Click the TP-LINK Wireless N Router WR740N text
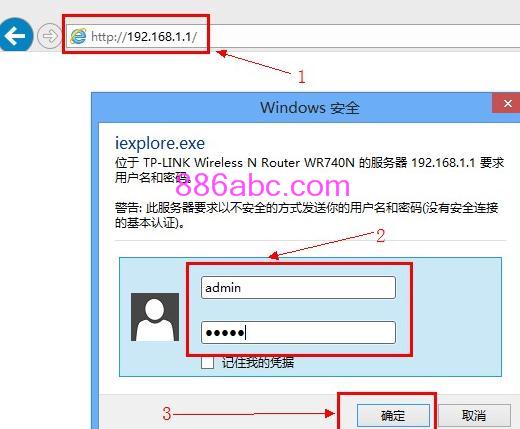The height and width of the screenshot is (429, 520). click(x=249, y=163)
